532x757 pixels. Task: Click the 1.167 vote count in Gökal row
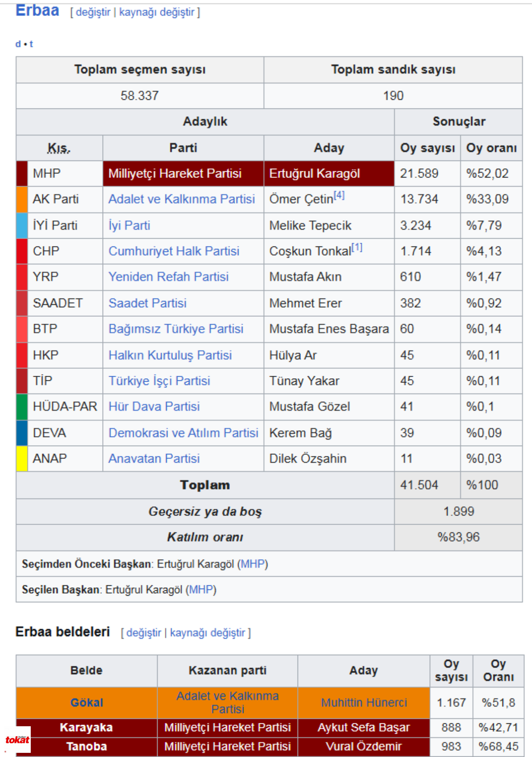[x=451, y=703]
